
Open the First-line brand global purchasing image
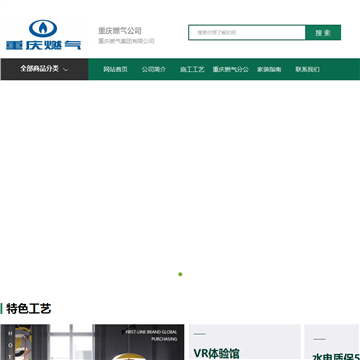click(92, 342)
